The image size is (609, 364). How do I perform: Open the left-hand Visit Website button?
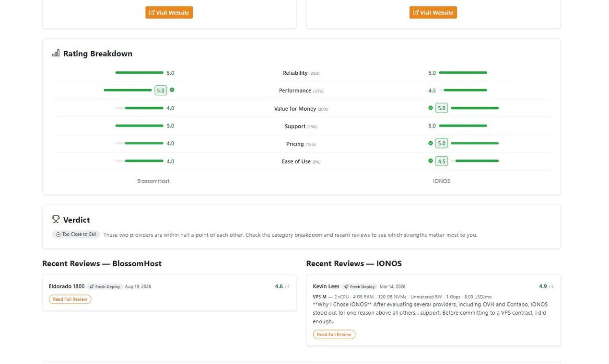(x=169, y=12)
